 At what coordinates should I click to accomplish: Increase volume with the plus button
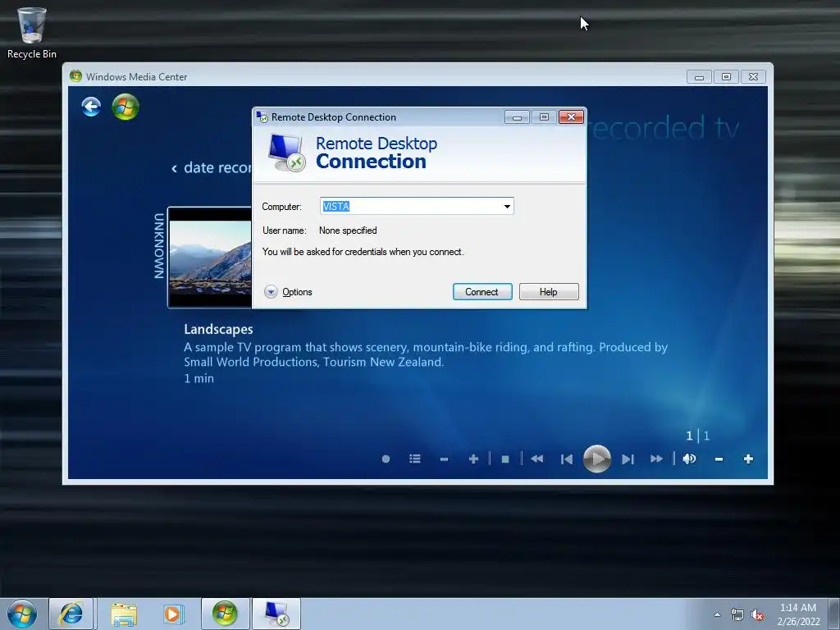coord(748,459)
